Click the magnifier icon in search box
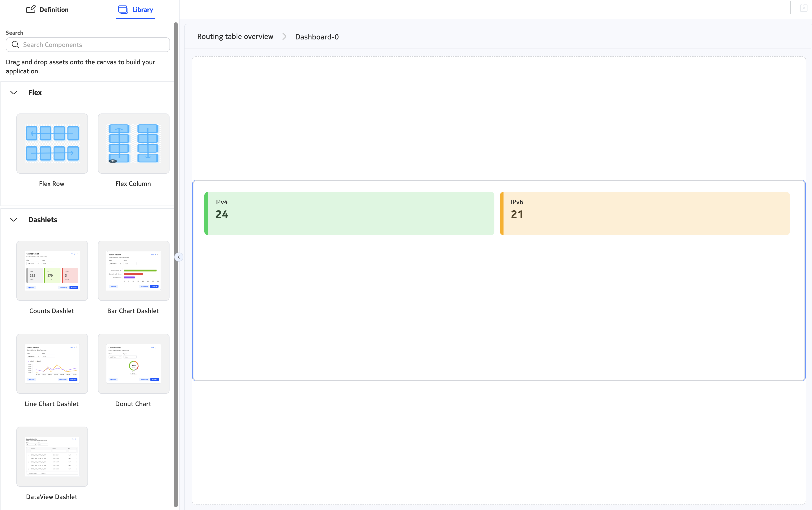 (15, 44)
